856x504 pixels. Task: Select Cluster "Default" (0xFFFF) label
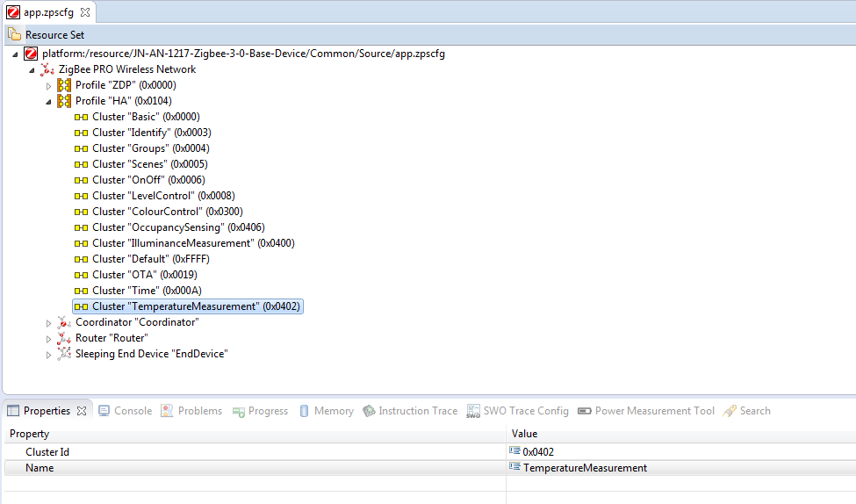tap(151, 259)
